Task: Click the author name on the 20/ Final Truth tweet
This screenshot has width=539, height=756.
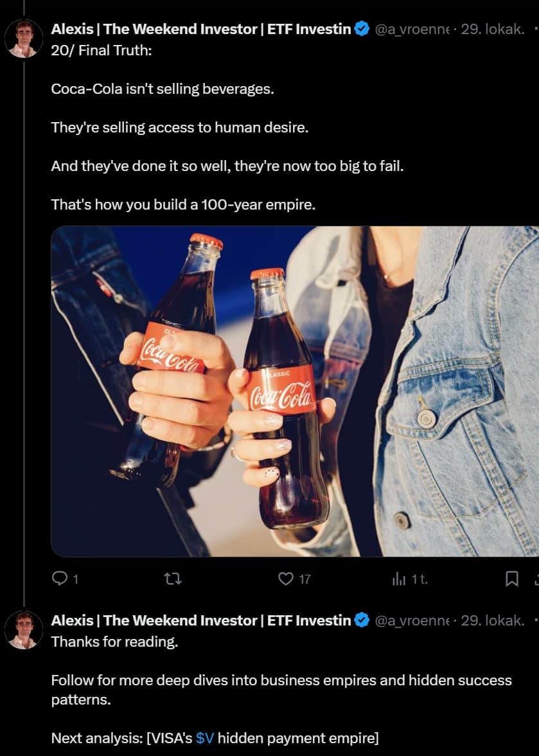Action: click(200, 29)
